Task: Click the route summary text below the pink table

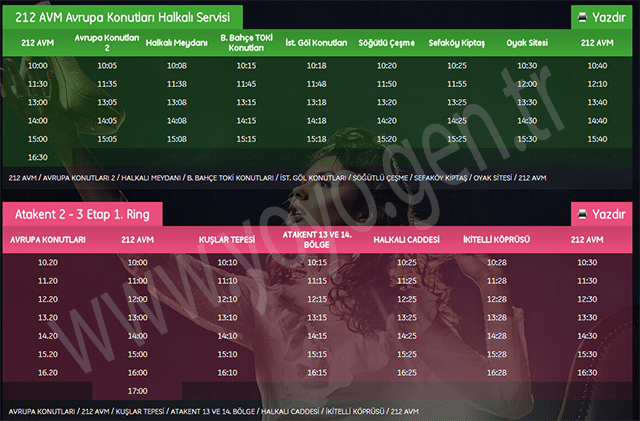Action: (x=213, y=411)
